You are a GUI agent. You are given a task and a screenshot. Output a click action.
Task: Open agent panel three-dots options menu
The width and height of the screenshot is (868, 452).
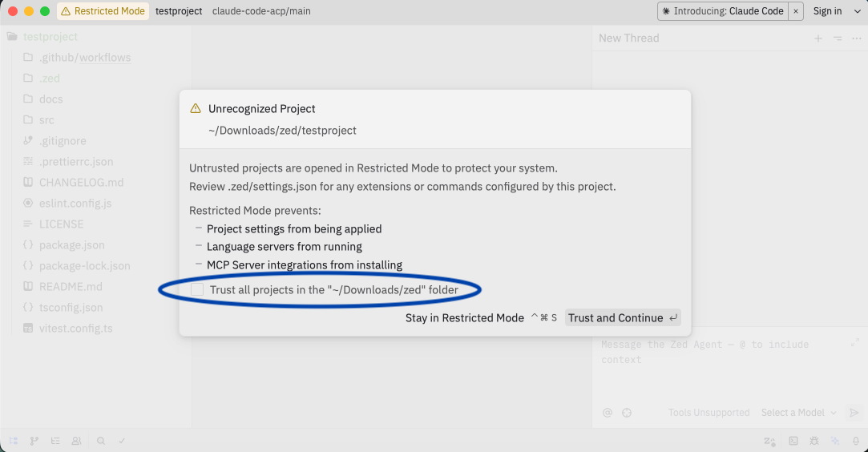[857, 38]
